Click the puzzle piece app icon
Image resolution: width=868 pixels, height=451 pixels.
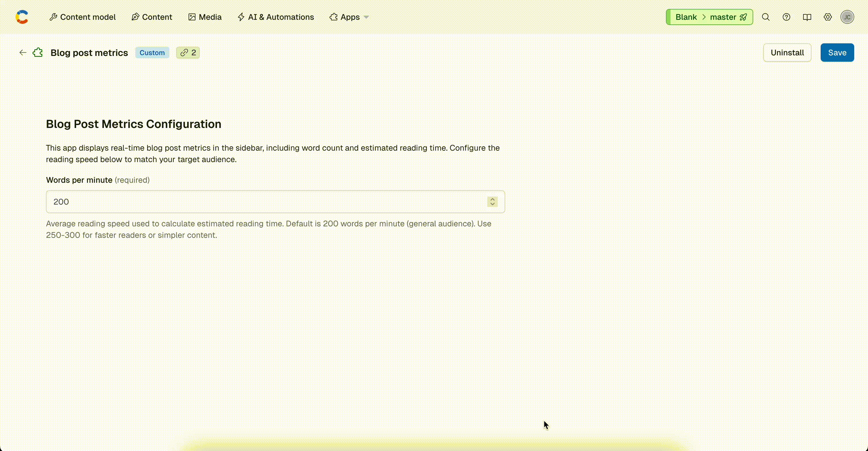[x=38, y=53]
